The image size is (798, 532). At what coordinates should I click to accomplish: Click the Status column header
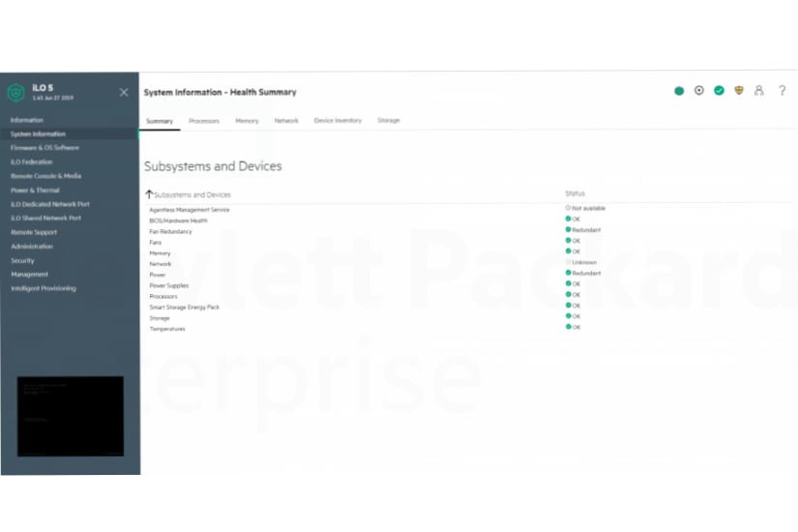coord(575,194)
